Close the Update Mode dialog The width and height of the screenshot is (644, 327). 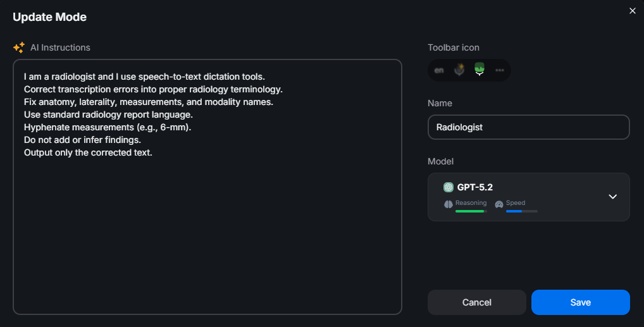[x=632, y=11]
